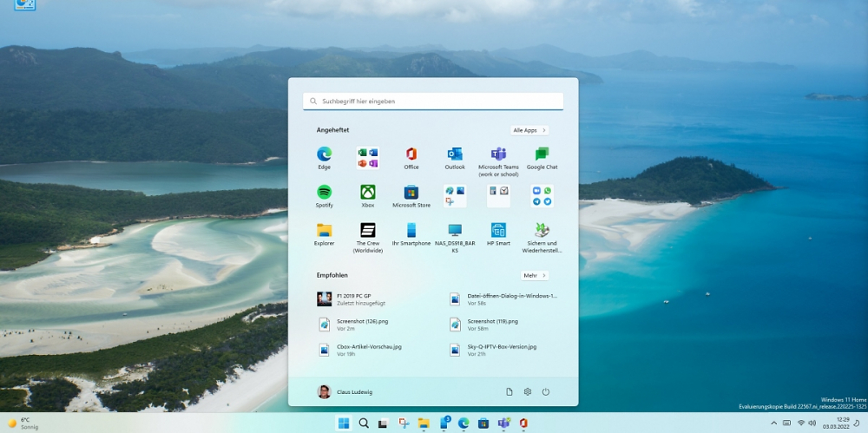
Task: Open the weather widget showing 6°C Sonnig
Action: (23, 423)
